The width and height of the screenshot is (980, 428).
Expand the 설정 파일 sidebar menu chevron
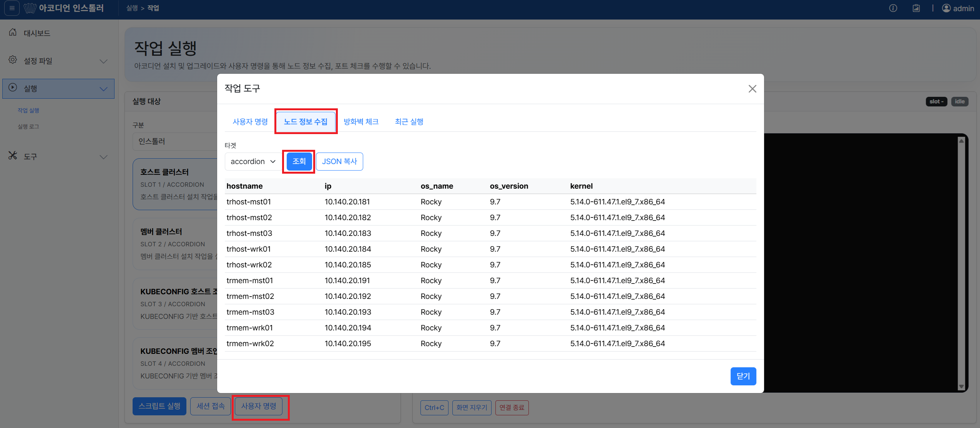(x=103, y=61)
